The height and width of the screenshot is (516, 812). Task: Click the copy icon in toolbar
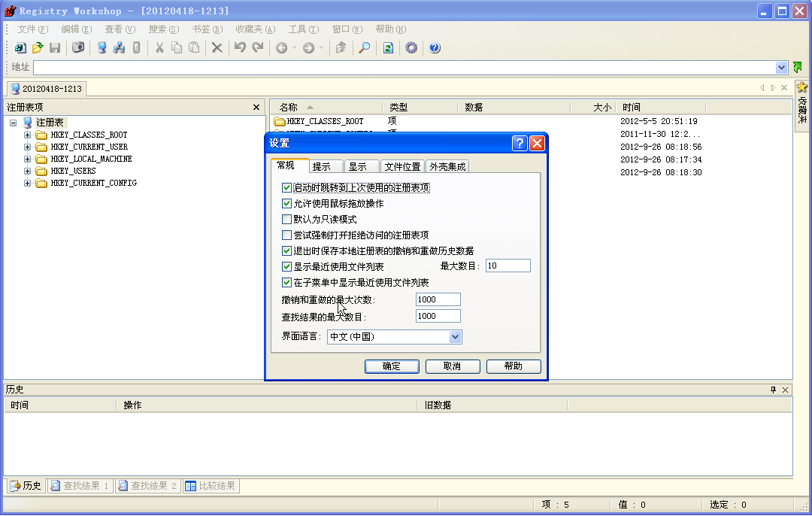pyautogui.click(x=177, y=48)
